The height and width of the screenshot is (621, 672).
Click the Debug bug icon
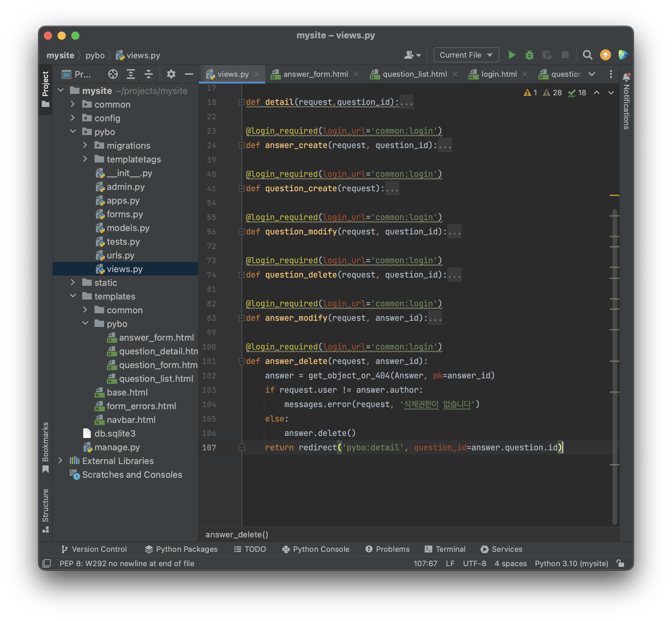[530, 55]
